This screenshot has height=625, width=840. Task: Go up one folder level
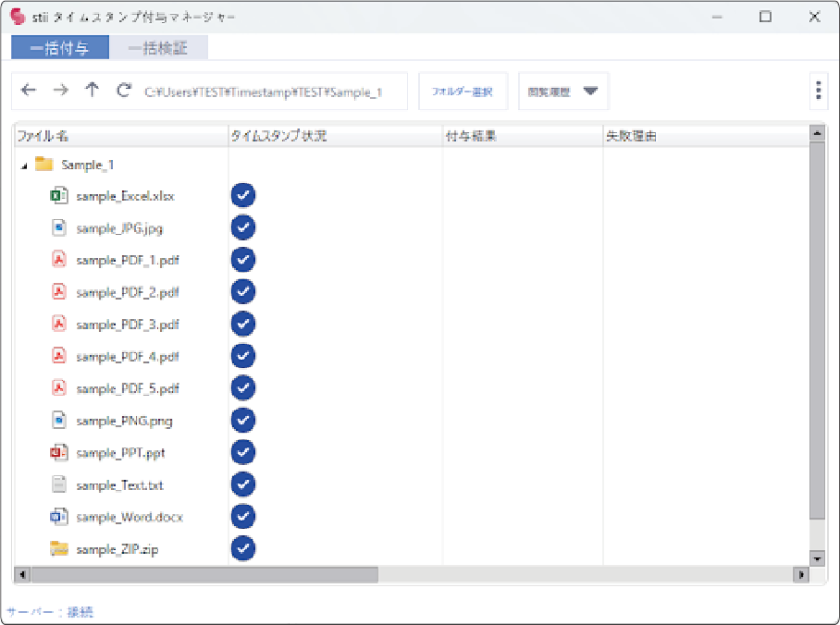[x=92, y=91]
